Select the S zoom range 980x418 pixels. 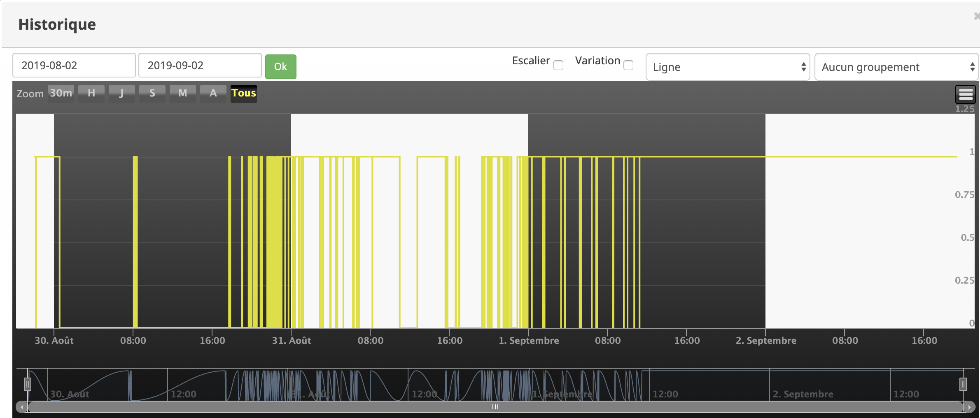click(x=152, y=93)
